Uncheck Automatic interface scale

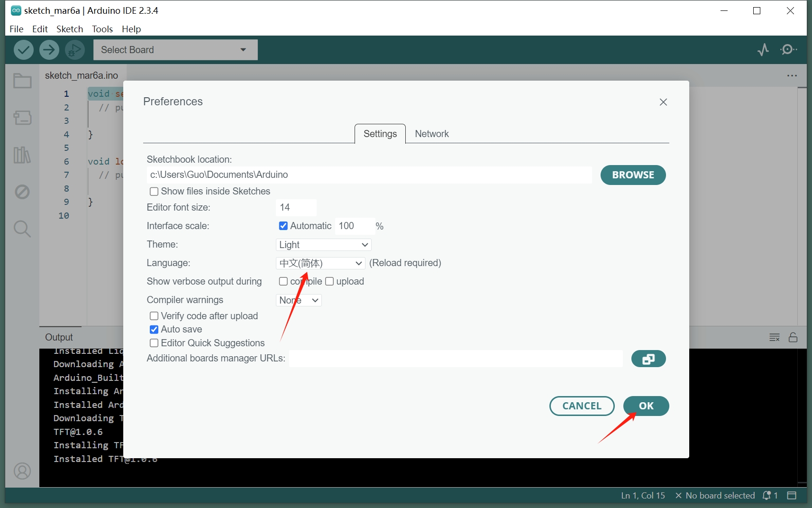coord(283,226)
